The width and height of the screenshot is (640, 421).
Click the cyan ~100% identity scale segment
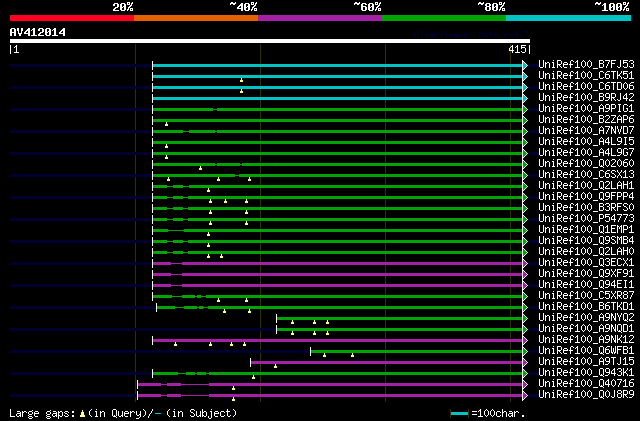point(569,18)
